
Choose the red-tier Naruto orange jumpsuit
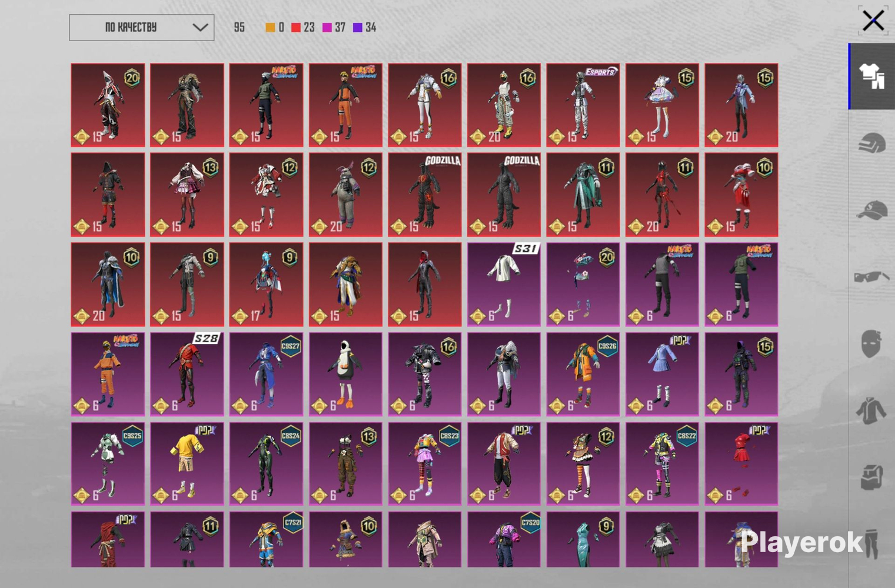click(345, 105)
